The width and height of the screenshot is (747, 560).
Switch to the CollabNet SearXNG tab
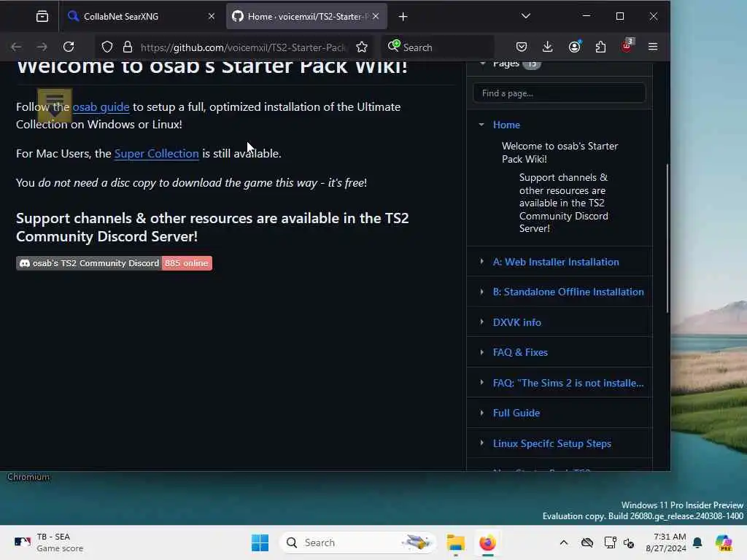[141, 17]
